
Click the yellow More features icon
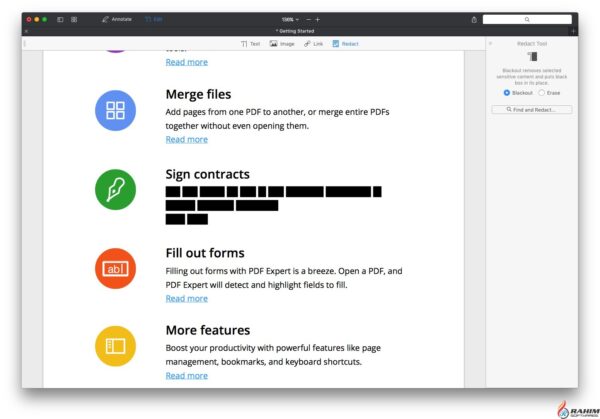[115, 346]
